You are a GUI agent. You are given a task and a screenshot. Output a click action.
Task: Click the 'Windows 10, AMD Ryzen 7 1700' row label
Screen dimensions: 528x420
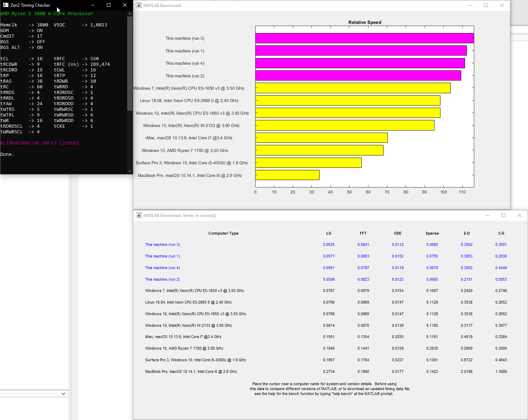[x=184, y=348]
